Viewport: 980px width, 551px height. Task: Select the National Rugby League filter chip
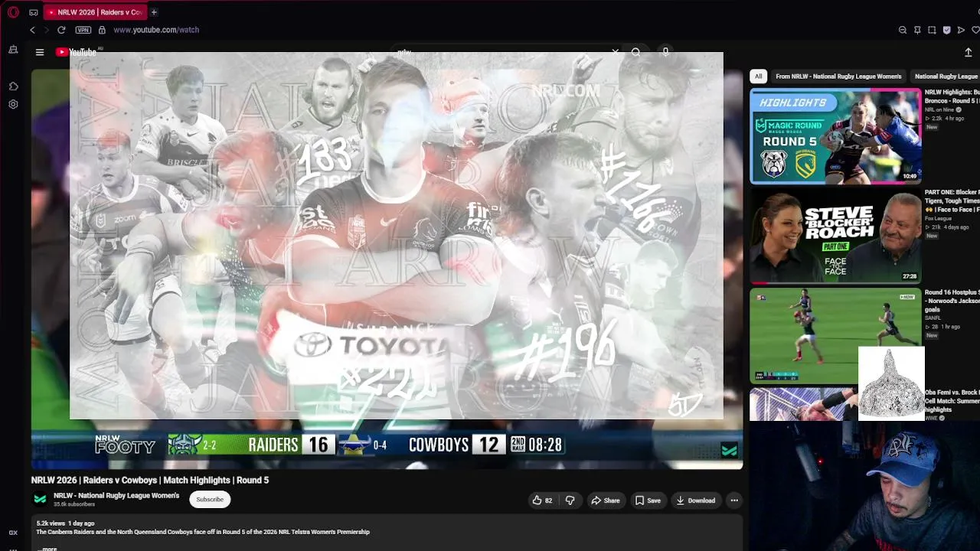[946, 77]
